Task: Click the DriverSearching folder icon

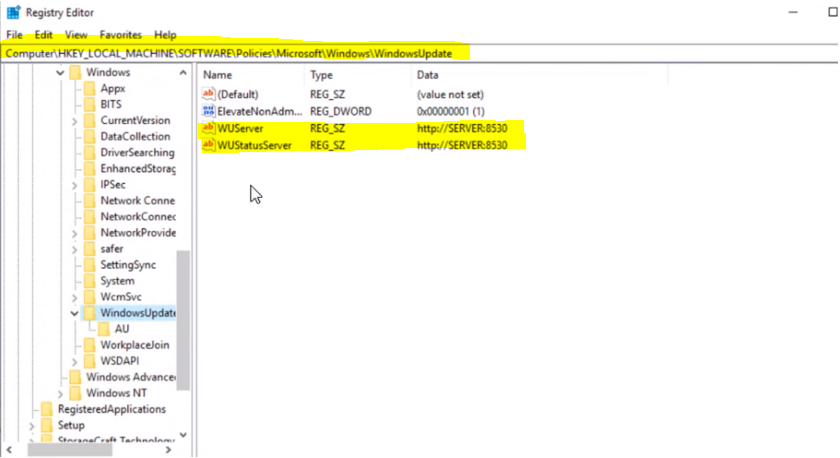Action: (90, 152)
